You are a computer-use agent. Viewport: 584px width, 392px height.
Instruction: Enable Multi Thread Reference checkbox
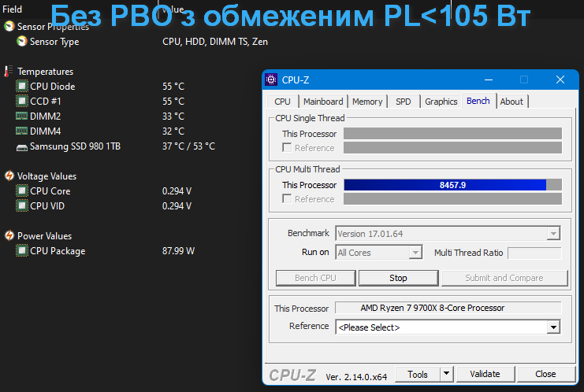pos(287,199)
